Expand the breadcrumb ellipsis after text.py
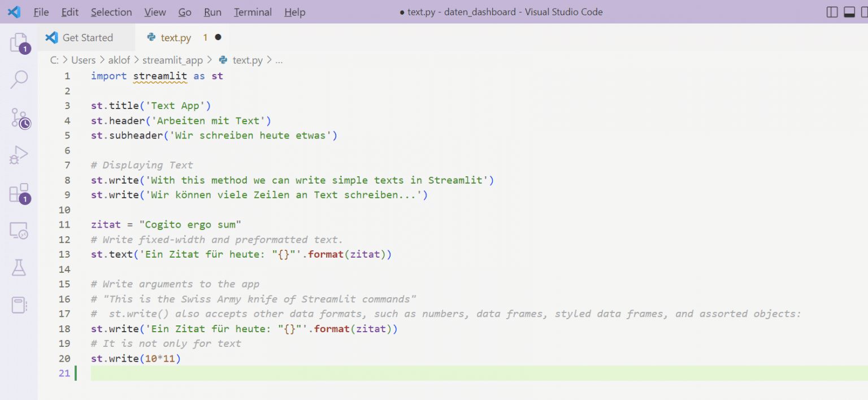868x400 pixels. pyautogui.click(x=279, y=60)
